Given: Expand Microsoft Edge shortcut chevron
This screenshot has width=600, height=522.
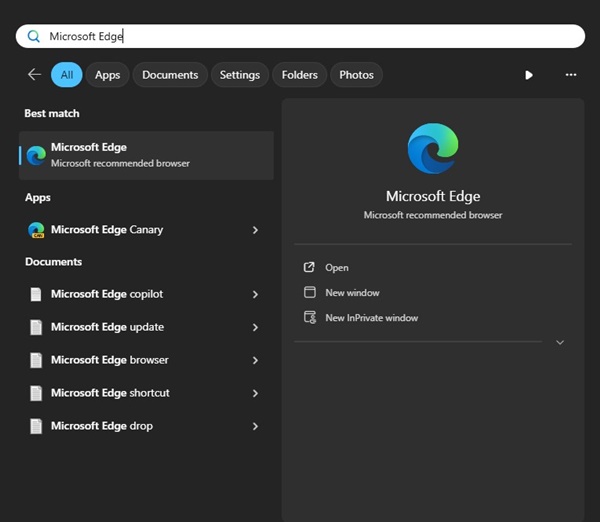Looking at the screenshot, I should coord(255,393).
